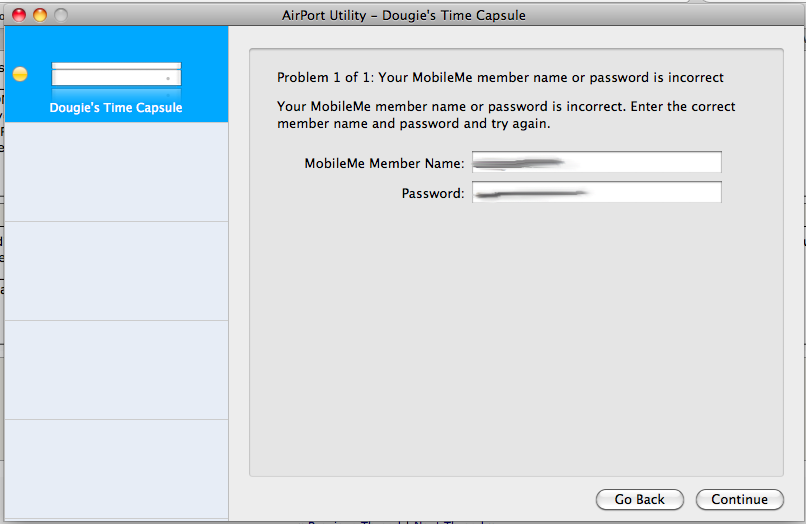Viewport: 806px width, 524px height.
Task: Click the 'Enter the correct member name' description text
Action: (506, 115)
